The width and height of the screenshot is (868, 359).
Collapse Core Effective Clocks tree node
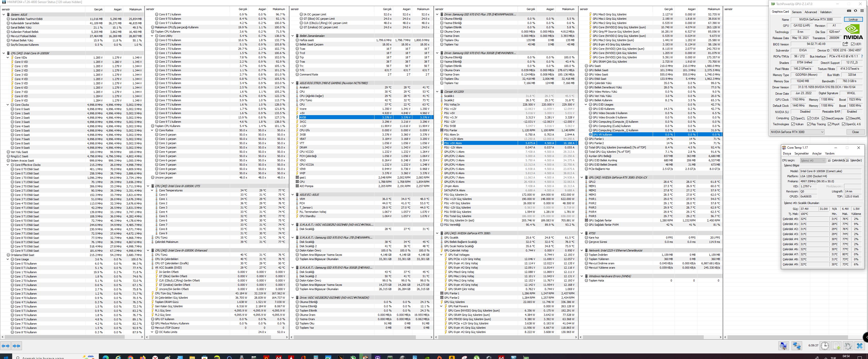pyautogui.click(x=8, y=165)
